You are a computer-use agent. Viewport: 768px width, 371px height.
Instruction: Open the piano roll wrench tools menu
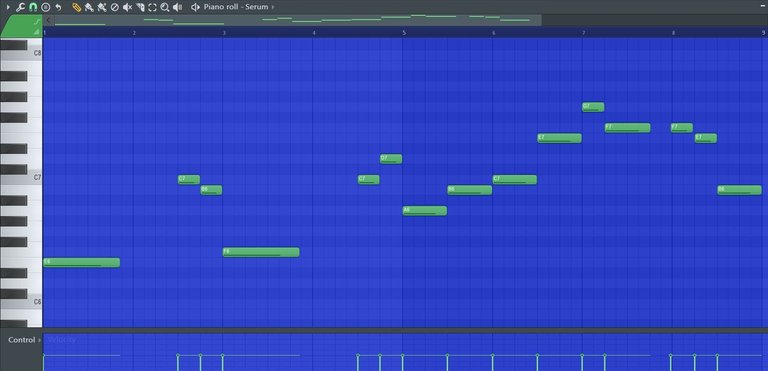[x=20, y=7]
